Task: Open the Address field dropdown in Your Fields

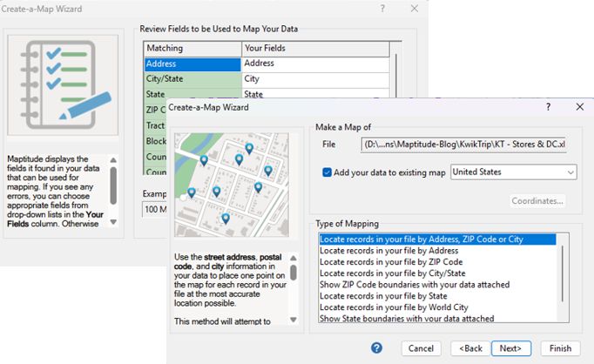Action: [x=314, y=64]
